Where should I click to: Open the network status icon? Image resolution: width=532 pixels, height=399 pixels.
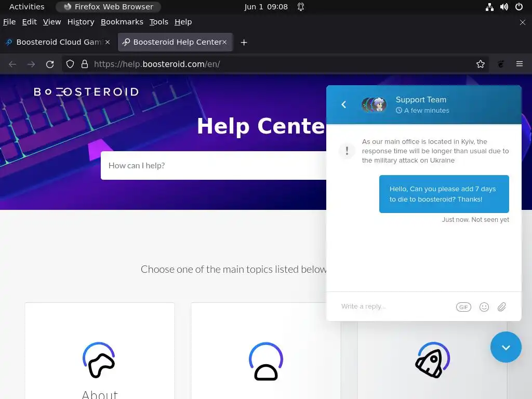489,7
